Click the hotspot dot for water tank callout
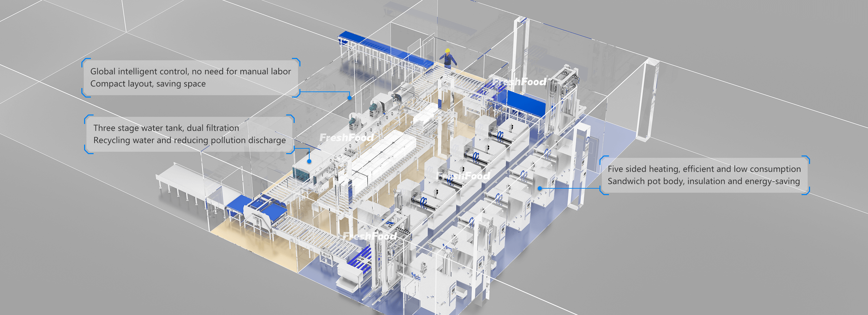 coord(309,161)
